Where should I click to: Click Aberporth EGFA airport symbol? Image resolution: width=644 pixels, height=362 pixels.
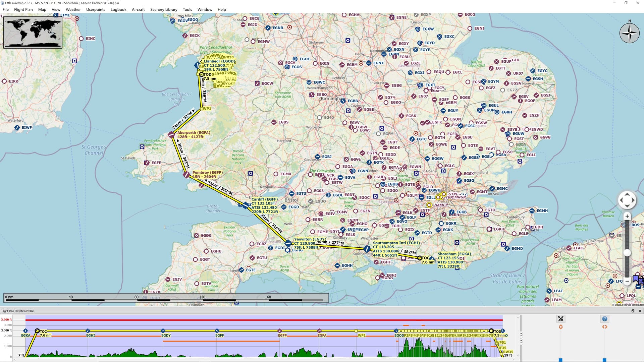click(171, 135)
